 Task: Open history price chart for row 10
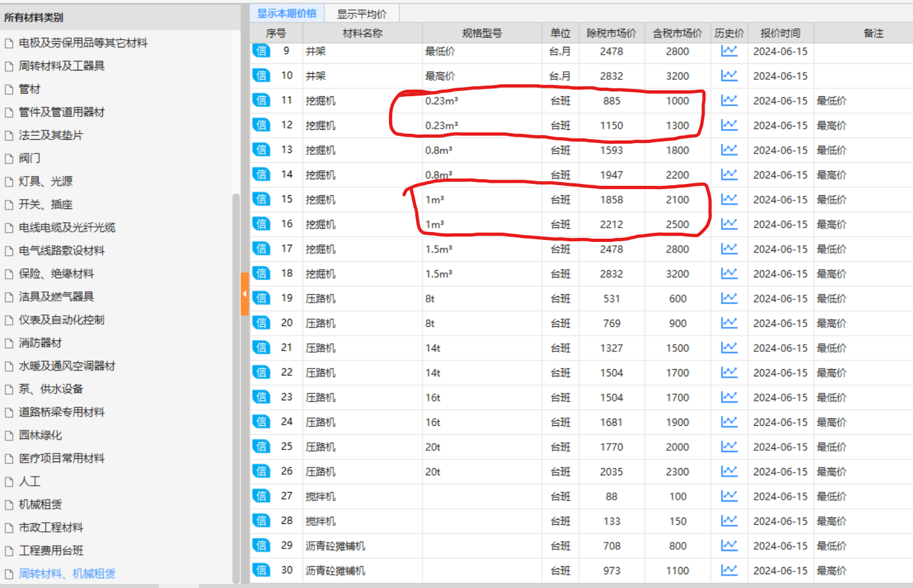click(x=729, y=76)
